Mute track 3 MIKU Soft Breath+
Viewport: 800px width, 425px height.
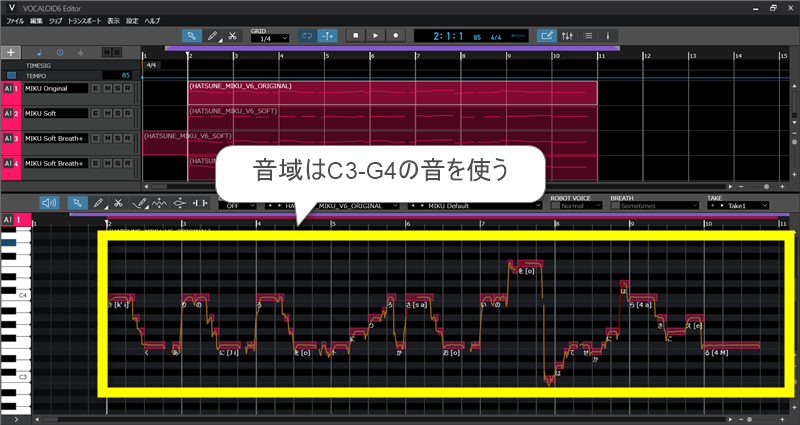point(107,138)
